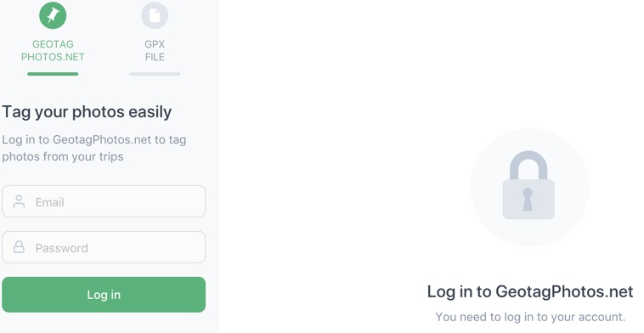Click the gray GPX file document icon
Screen dimensions: 644x333
(x=155, y=15)
